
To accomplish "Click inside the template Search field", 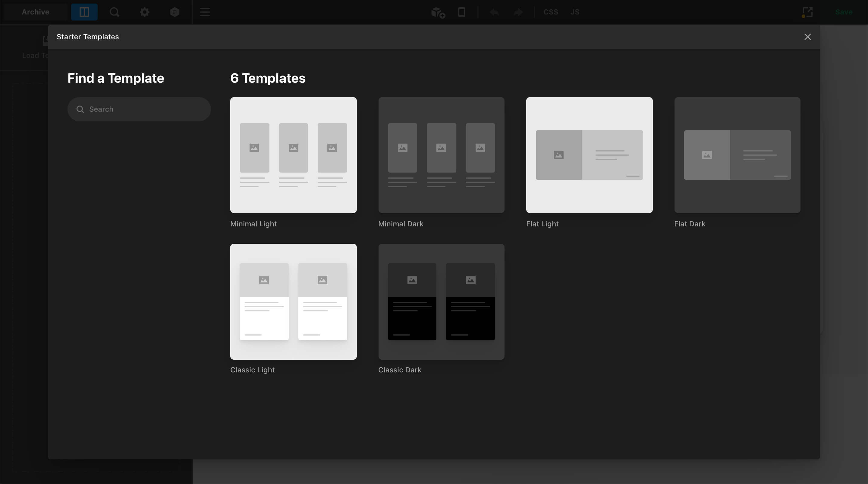I will (x=139, y=109).
